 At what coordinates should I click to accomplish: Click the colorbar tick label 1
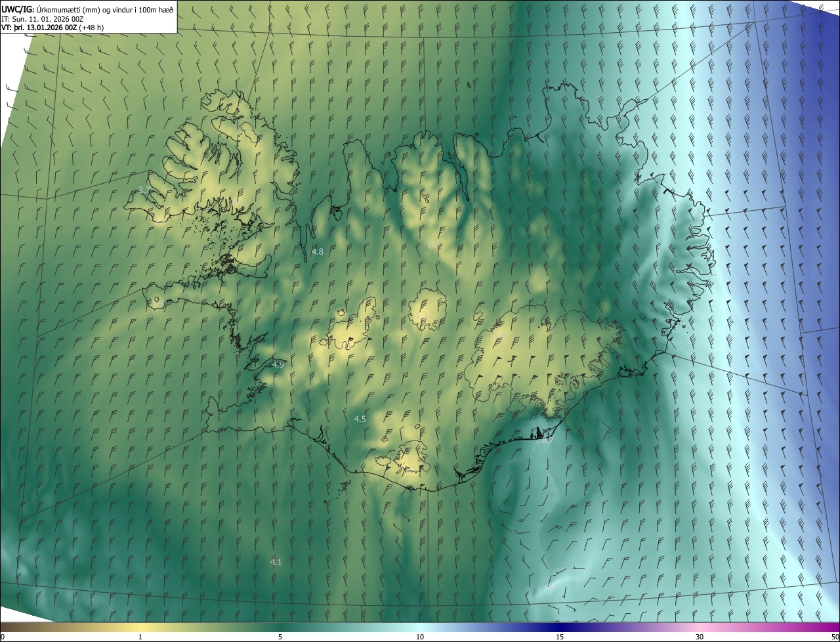click(x=140, y=637)
